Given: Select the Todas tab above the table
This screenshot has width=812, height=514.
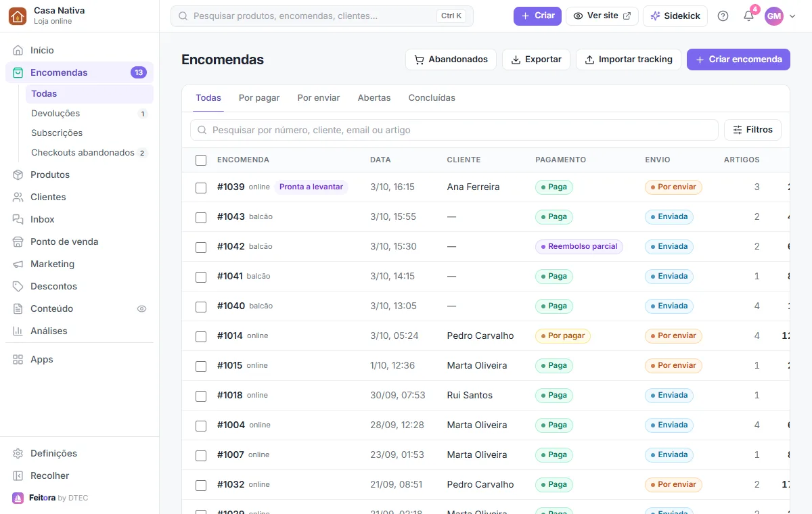Looking at the screenshot, I should click(x=208, y=98).
